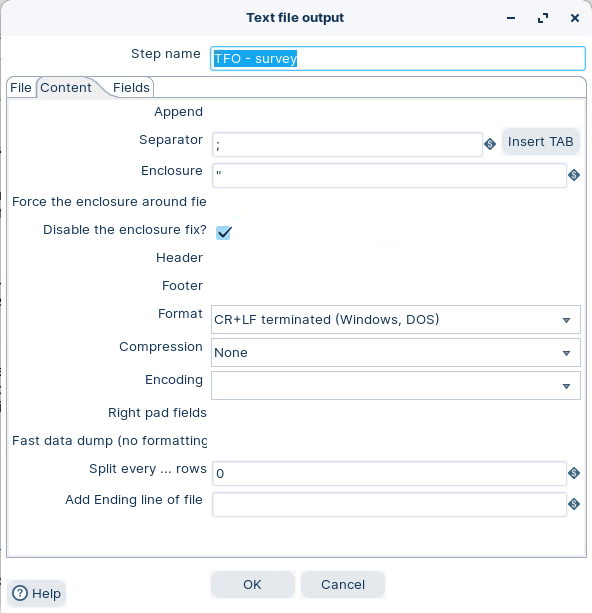Click the variable icon next to the Enclosure field
The image size is (592, 613).
574,175
